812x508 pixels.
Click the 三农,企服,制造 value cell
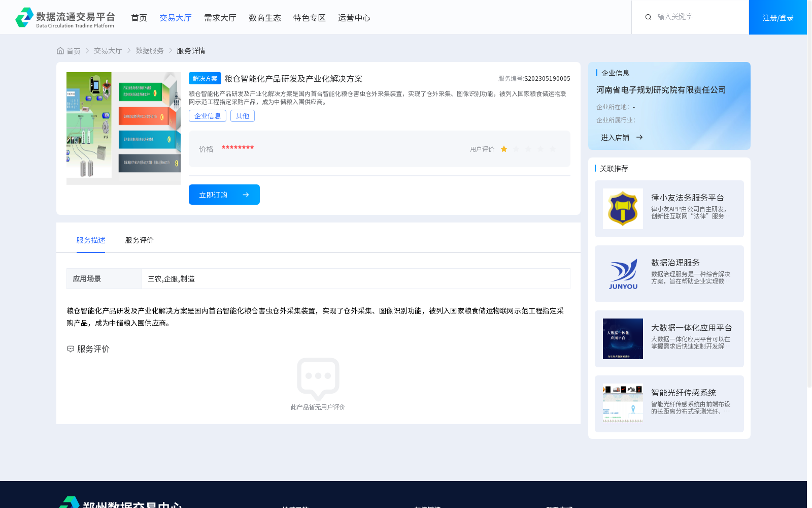[356, 279]
